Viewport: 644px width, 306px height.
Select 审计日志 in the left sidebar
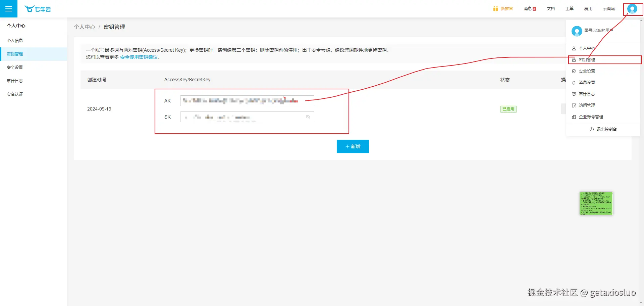point(34,81)
